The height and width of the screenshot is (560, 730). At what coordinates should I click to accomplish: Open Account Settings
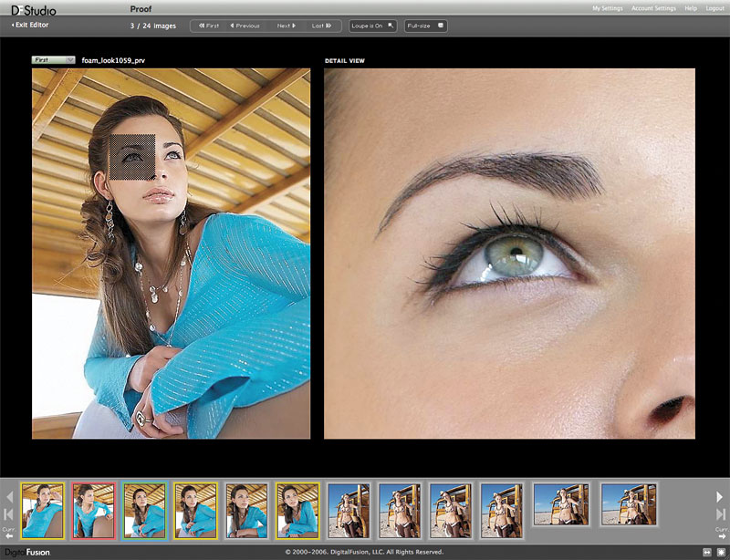(x=653, y=8)
